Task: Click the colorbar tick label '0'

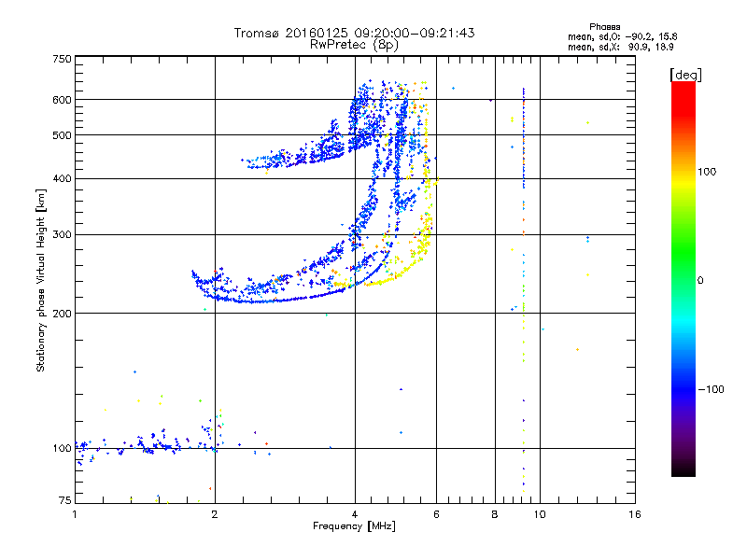Action: pyautogui.click(x=700, y=280)
